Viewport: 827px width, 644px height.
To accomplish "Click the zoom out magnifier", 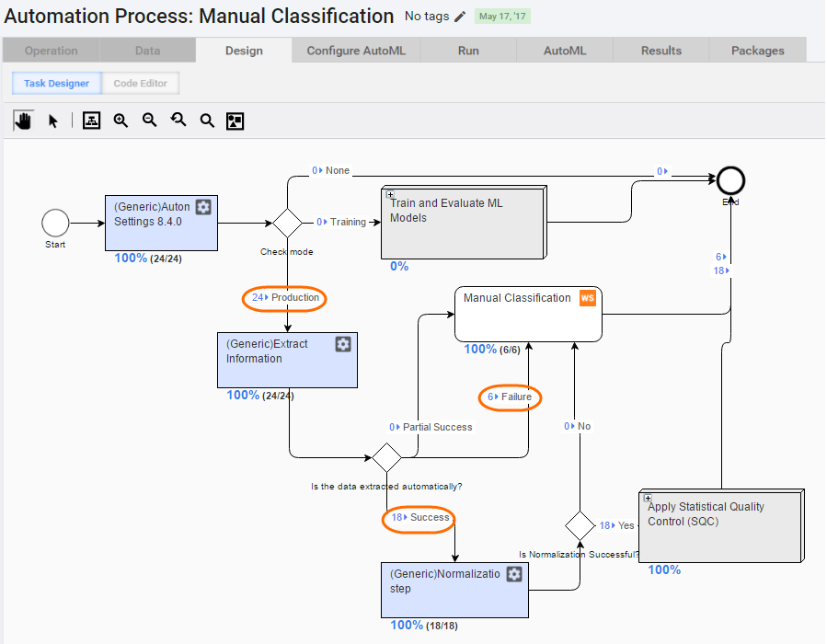I will [150, 121].
